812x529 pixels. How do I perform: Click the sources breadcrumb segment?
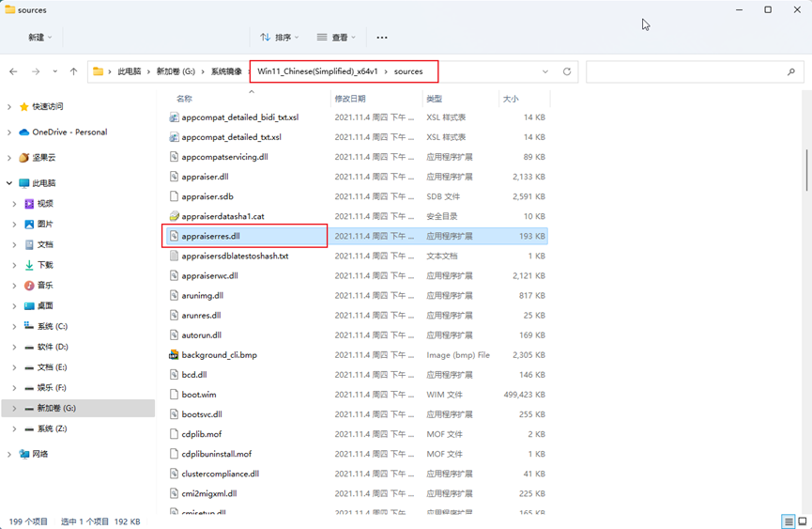pos(408,71)
